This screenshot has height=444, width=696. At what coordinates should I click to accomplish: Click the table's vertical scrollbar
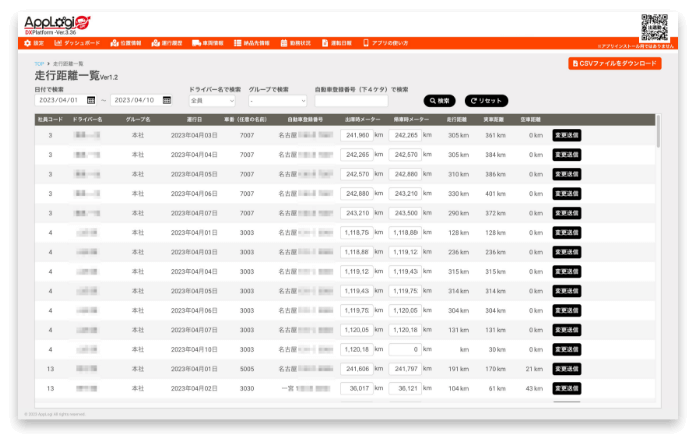(658, 131)
